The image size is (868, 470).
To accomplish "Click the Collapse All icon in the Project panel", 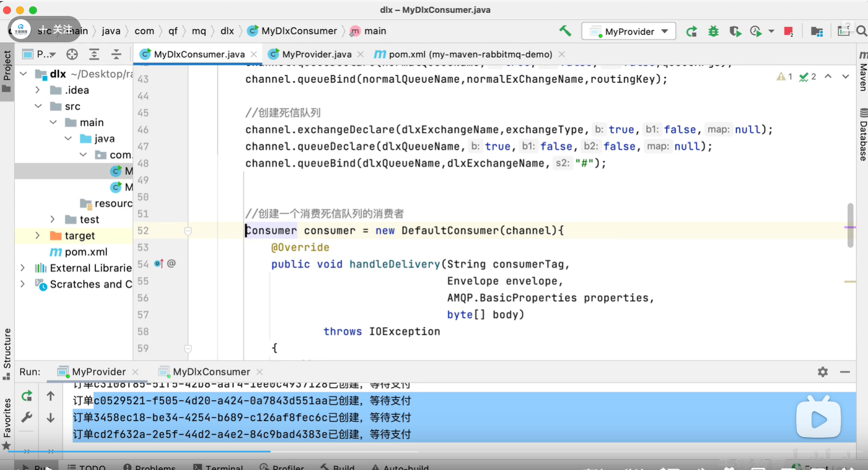I will point(116,54).
